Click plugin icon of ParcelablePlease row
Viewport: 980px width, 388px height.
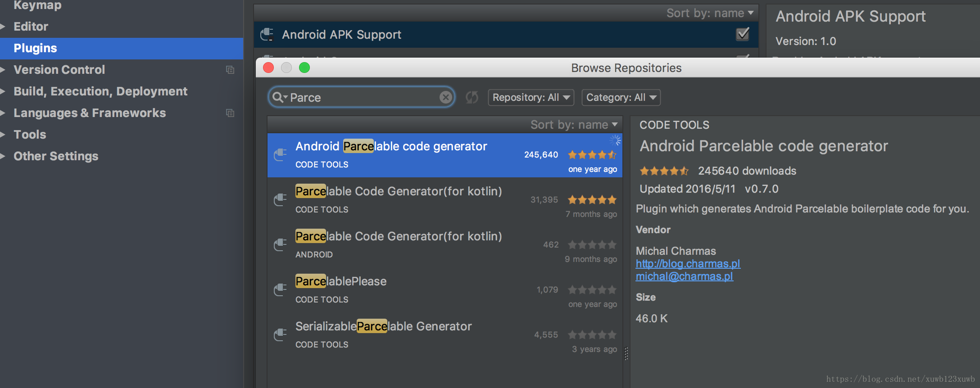[x=280, y=290]
